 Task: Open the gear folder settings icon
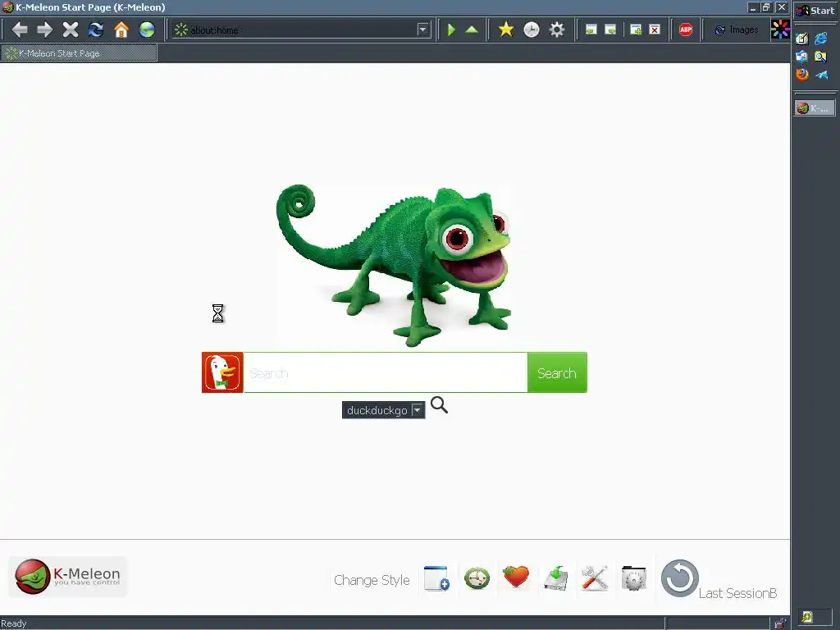pyautogui.click(x=634, y=578)
